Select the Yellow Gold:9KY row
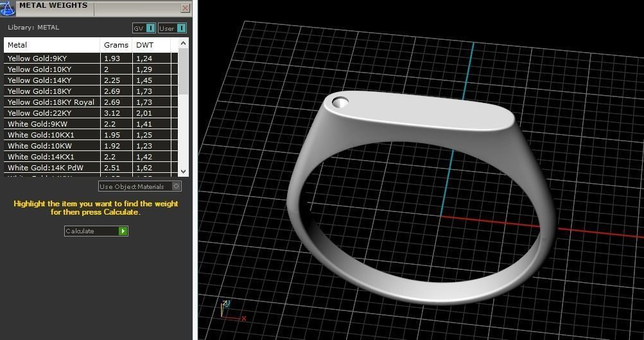The width and height of the screenshot is (644, 340). (91, 58)
